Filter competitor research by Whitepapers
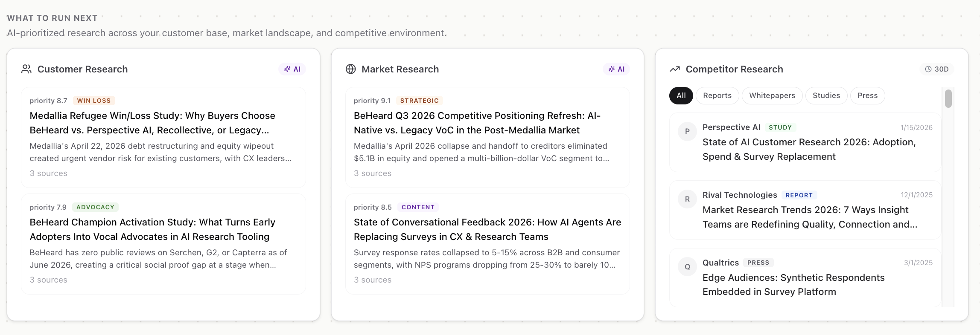980x335 pixels. 772,95
